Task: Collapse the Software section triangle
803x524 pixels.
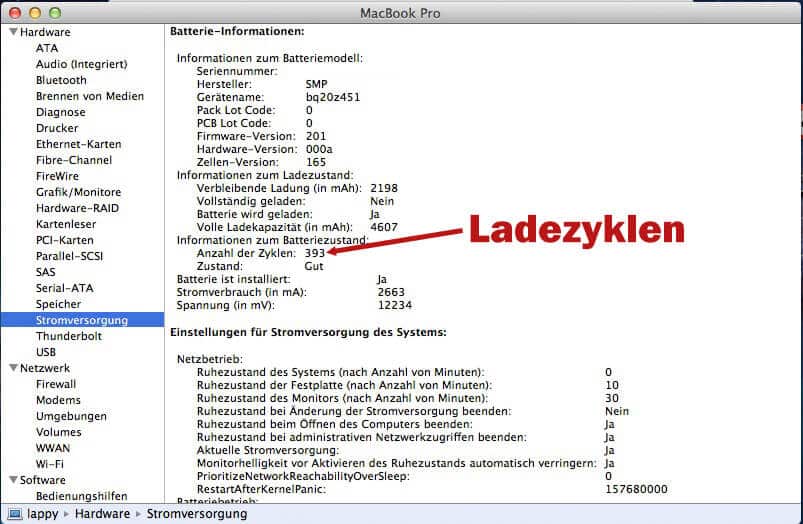Action: click(x=13, y=480)
